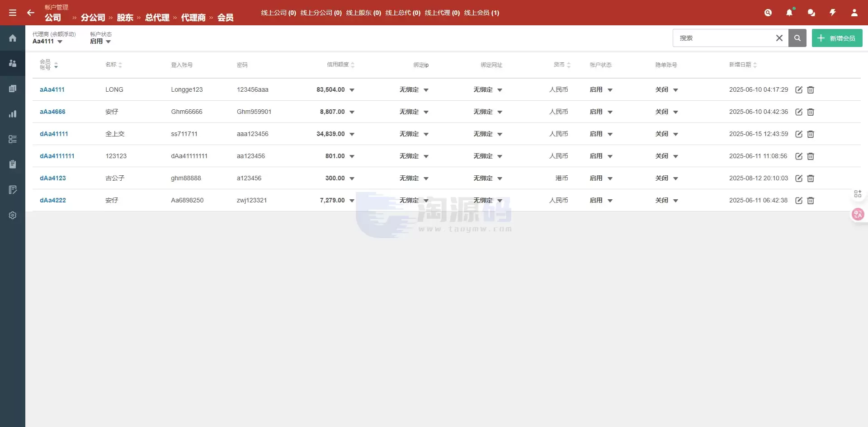
Task: Click the notification bell icon
Action: [789, 13]
